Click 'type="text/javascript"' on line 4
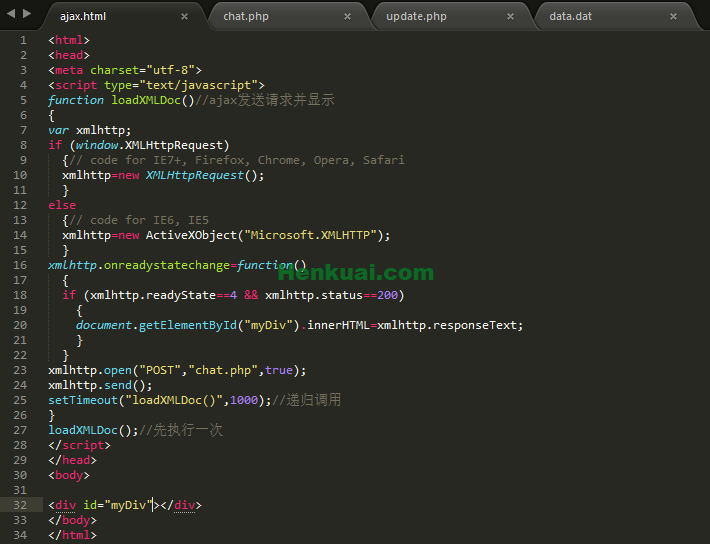Screen dimensions: 710x544 pyautogui.click(x=181, y=85)
